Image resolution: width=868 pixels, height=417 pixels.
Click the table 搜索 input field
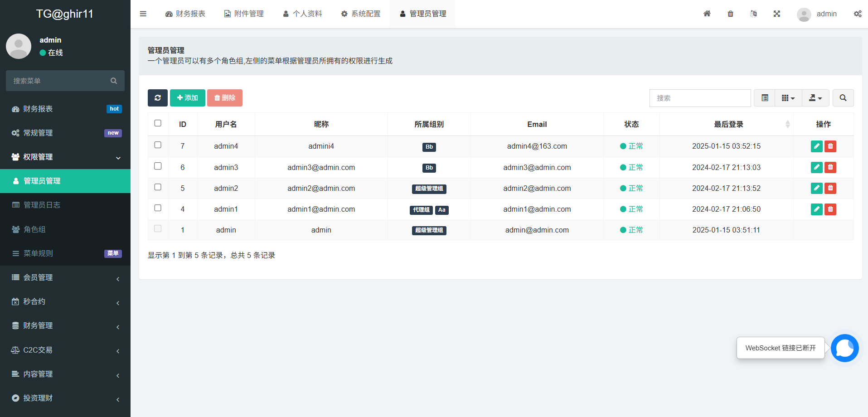(700, 98)
